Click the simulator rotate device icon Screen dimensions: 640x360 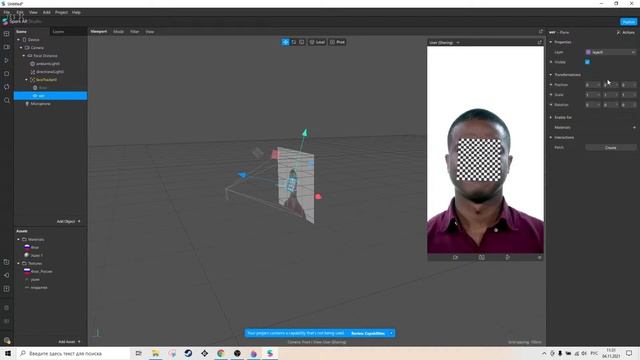click(507, 257)
